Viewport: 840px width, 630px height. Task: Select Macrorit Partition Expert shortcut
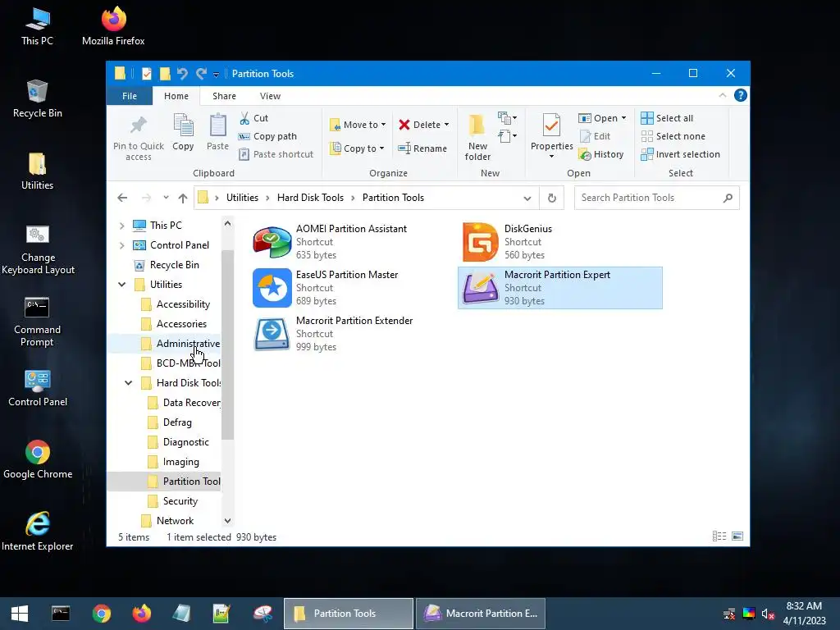coord(559,288)
